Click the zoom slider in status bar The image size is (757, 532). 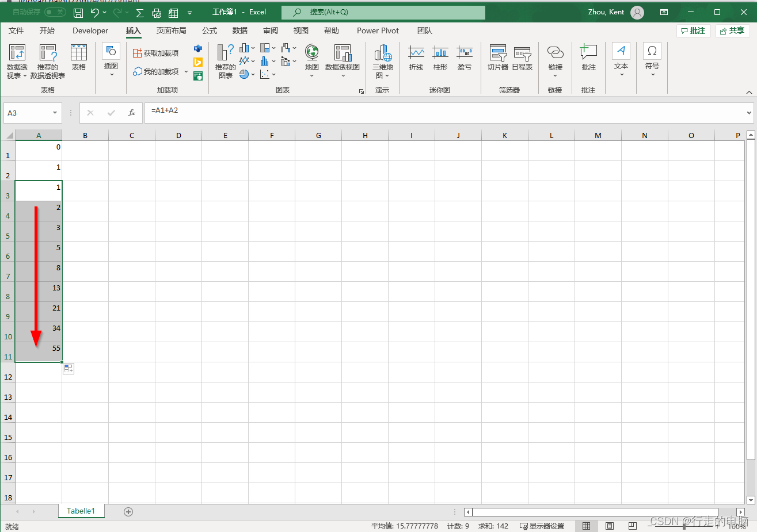click(x=684, y=526)
